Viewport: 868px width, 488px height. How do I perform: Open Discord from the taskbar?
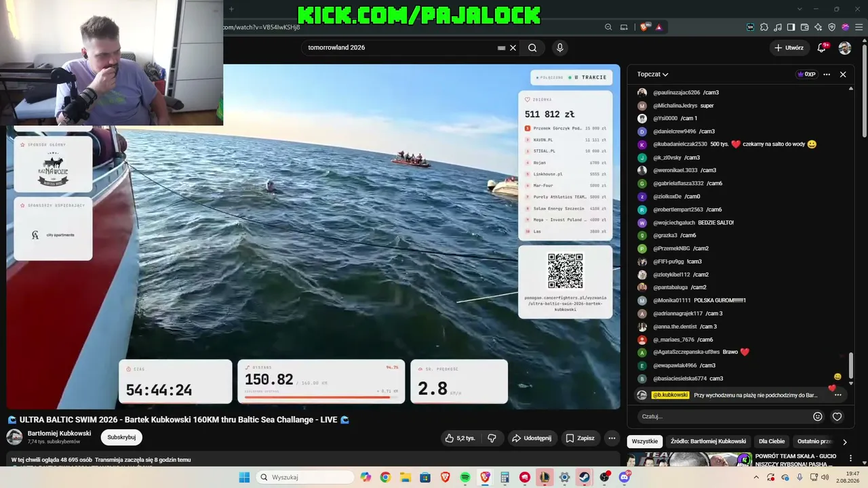(625, 477)
